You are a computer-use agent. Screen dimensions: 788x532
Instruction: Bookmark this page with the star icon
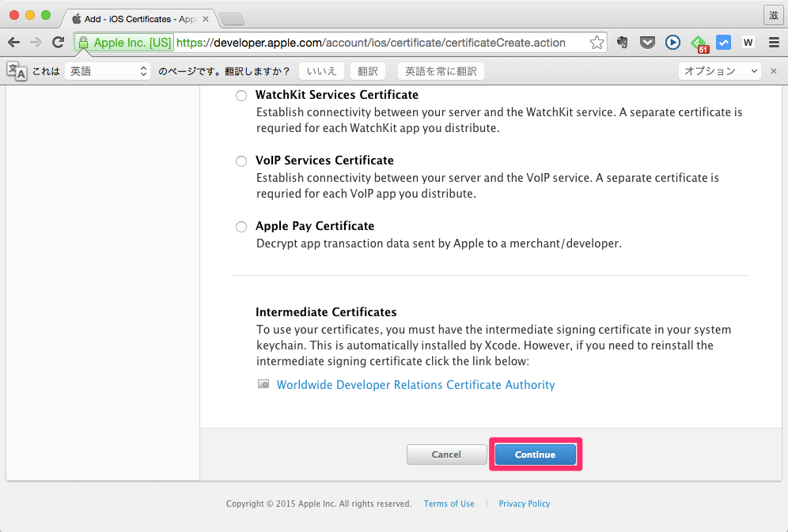click(x=597, y=43)
